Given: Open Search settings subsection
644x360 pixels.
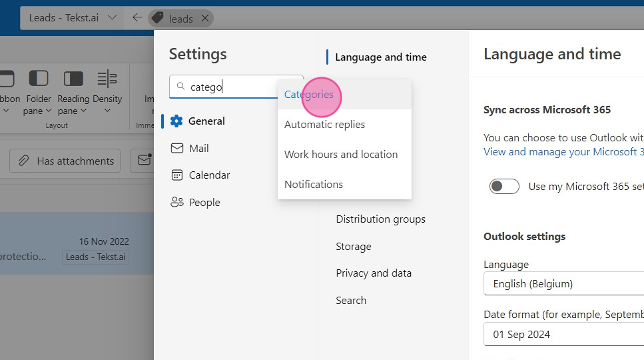Looking at the screenshot, I should (351, 301).
